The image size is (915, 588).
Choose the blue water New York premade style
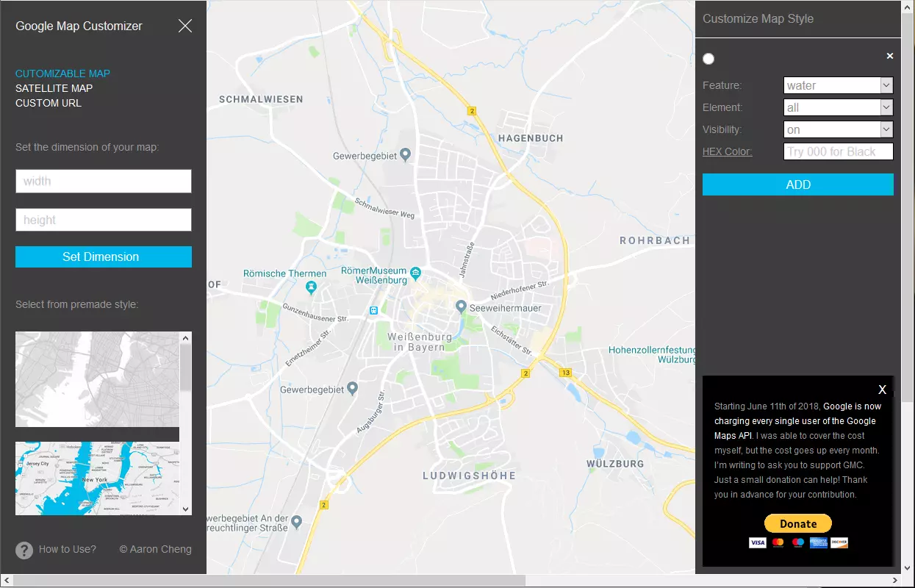click(x=97, y=478)
